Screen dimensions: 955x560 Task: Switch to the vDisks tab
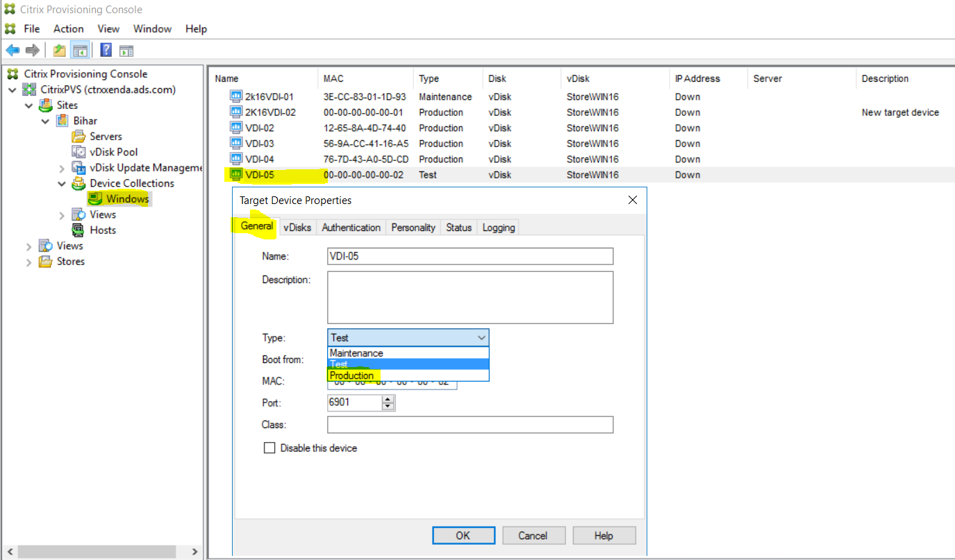point(298,228)
